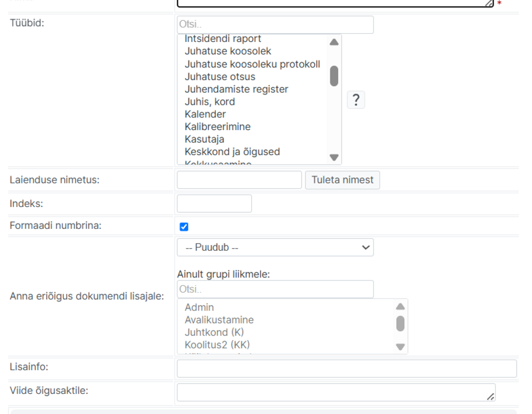The image size is (532, 414).
Task: Click the Tüübid search field
Action: 275,24
